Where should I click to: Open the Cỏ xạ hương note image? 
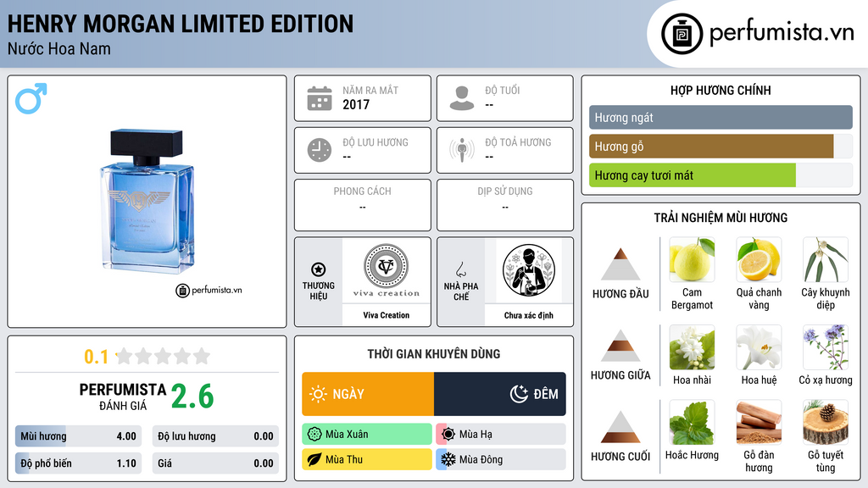(826, 347)
